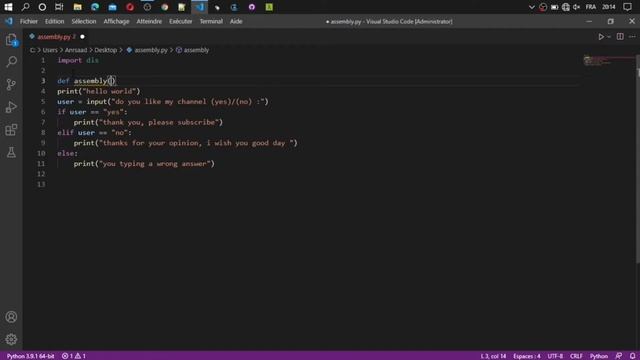Image resolution: width=640 pixels, height=360 pixels.
Task: Open the Fichier menu
Action: (29, 21)
